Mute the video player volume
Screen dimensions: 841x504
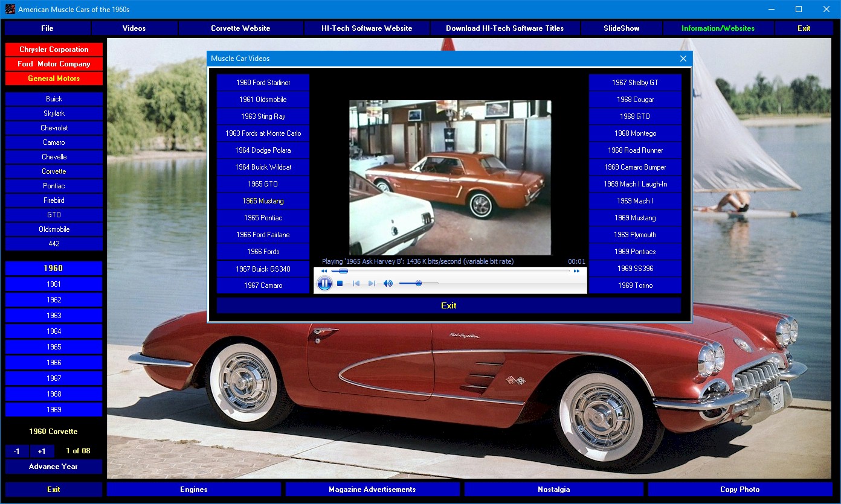click(388, 283)
